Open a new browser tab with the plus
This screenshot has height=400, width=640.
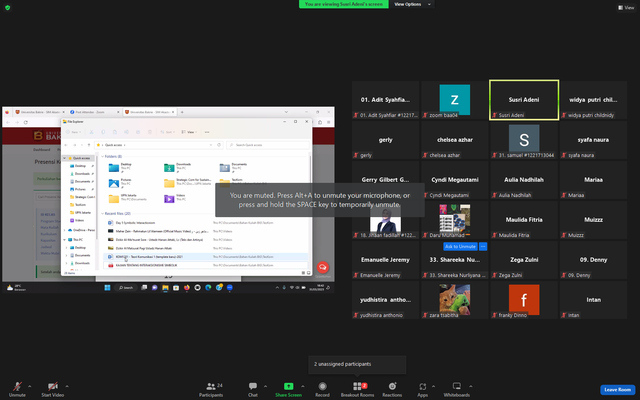[182, 112]
